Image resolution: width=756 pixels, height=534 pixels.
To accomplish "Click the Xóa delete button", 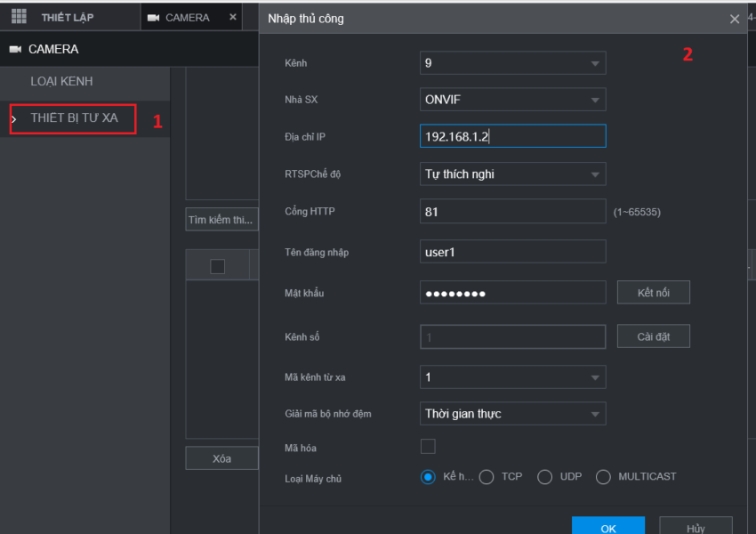I will click(221, 457).
